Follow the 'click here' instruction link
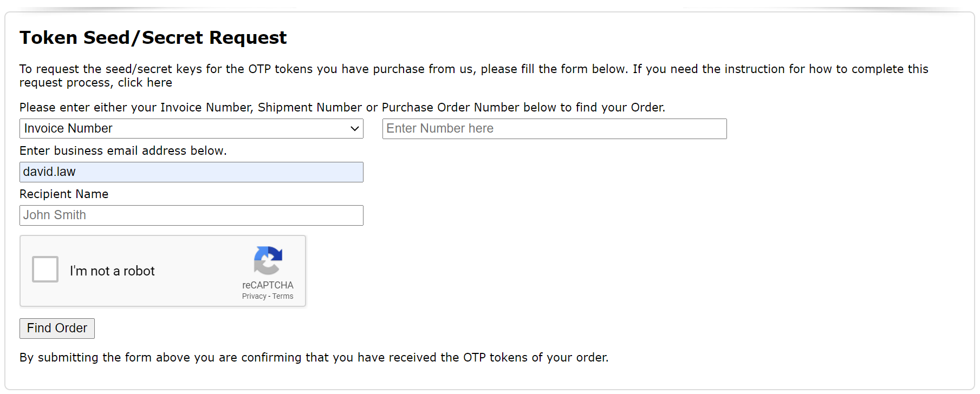 145,83
